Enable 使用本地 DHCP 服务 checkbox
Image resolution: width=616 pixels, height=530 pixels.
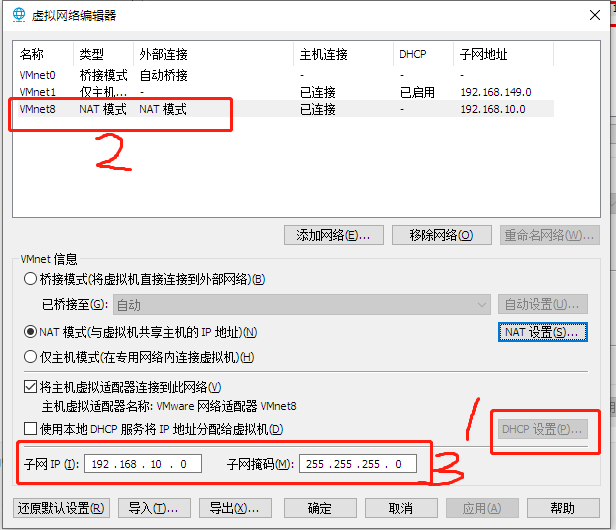point(30,429)
